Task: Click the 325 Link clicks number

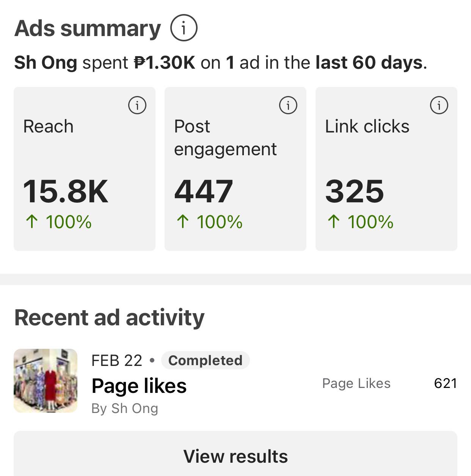Action: (x=355, y=191)
